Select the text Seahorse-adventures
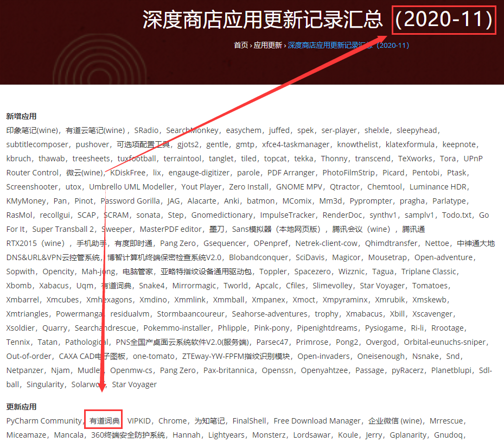The height and width of the screenshot is (442, 504). (x=269, y=314)
